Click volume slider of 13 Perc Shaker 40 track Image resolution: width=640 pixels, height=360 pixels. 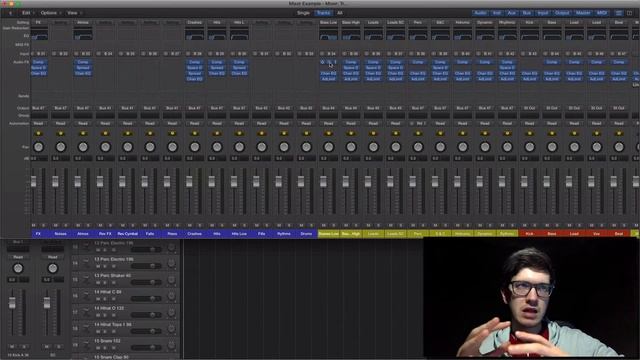(146, 282)
